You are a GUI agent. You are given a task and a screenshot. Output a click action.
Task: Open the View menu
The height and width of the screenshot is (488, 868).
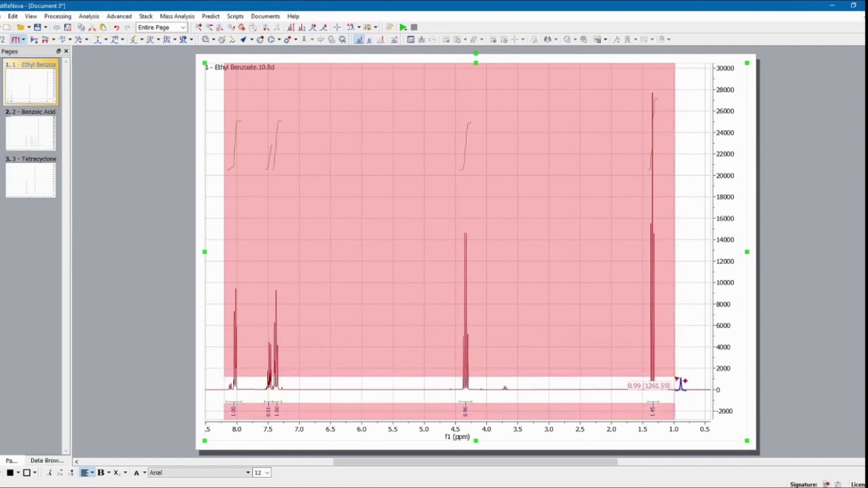coord(31,16)
